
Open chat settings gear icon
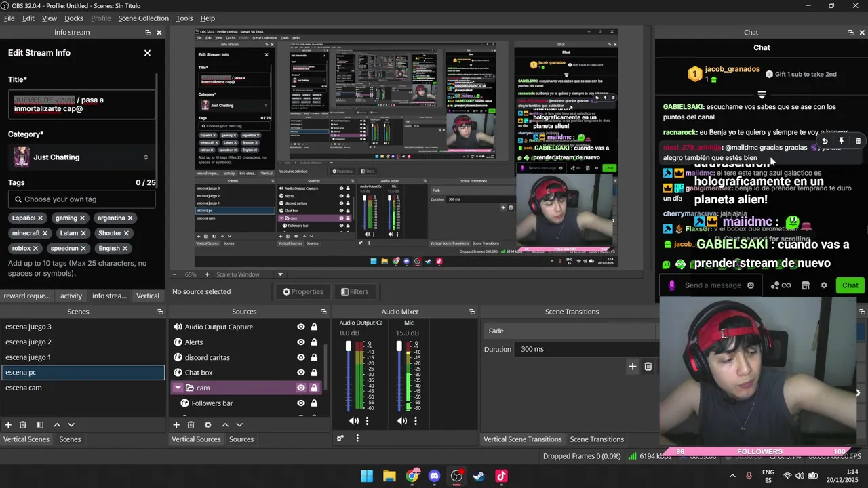[x=824, y=285]
